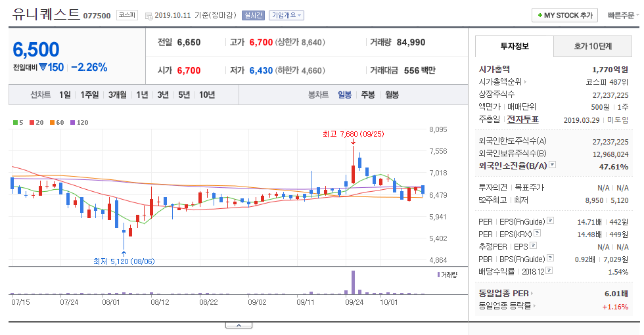Click the 동일업종 등락률 value +1.16%

pyautogui.click(x=615, y=307)
